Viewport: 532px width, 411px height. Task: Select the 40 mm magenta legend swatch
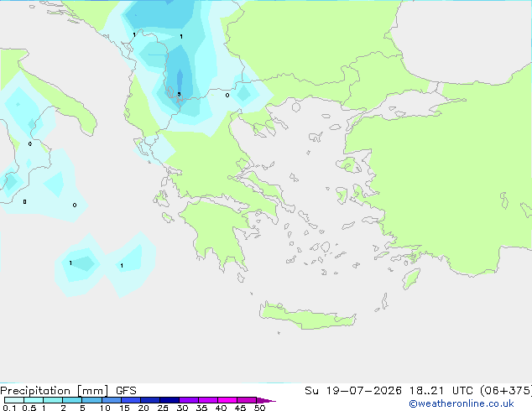click(227, 400)
